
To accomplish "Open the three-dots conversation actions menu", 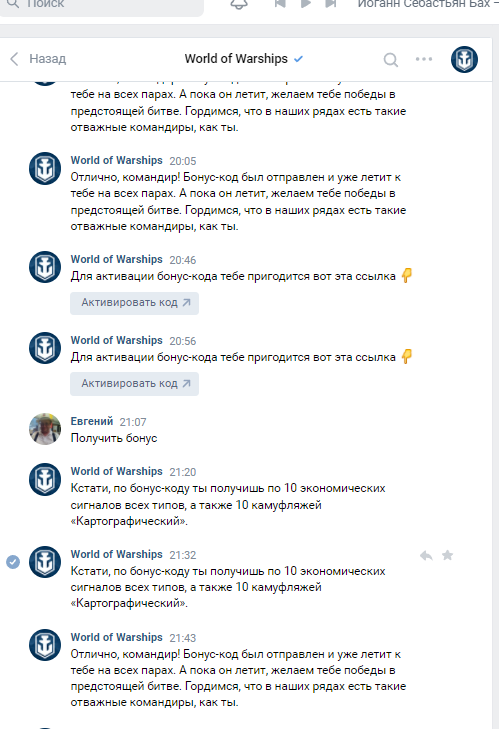I will tap(424, 59).
